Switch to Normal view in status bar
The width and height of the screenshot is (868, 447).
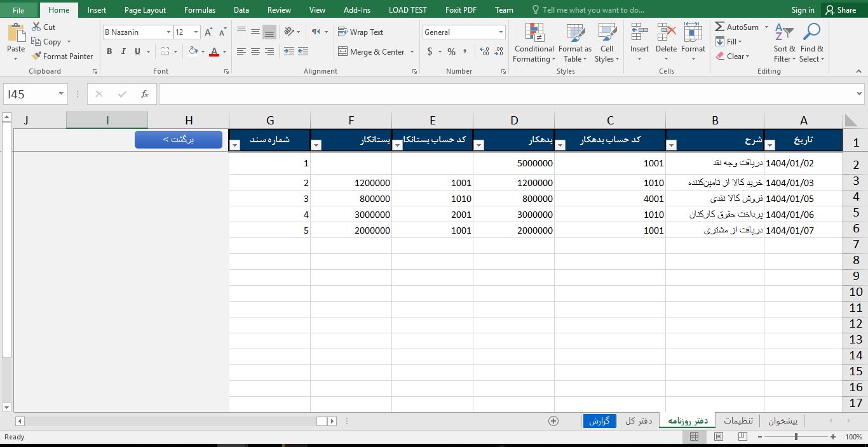click(694, 437)
